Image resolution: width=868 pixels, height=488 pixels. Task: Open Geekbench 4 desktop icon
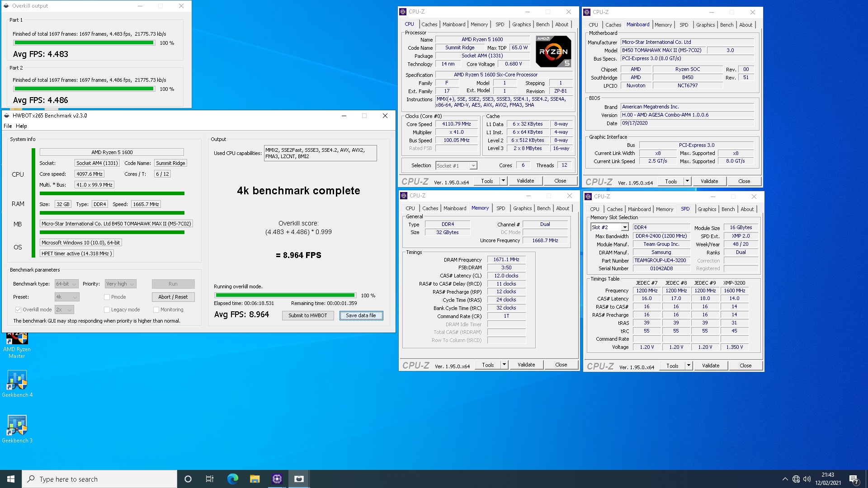tap(17, 384)
